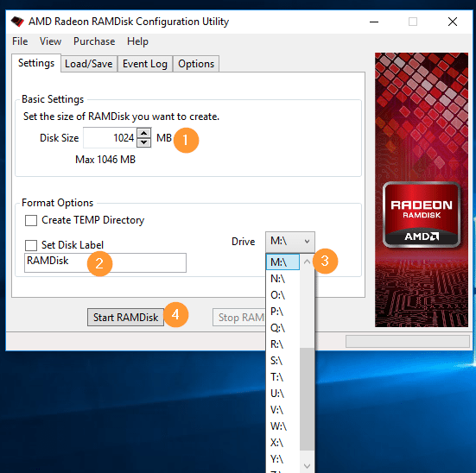Click the drive list scrollbar thumb
476x473 pixels.
tap(307, 400)
